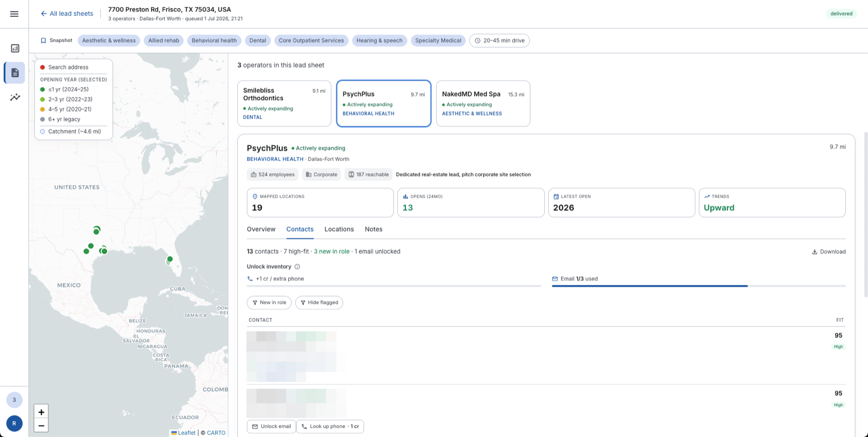Click the extra phone credit progress bar

pos(393,286)
